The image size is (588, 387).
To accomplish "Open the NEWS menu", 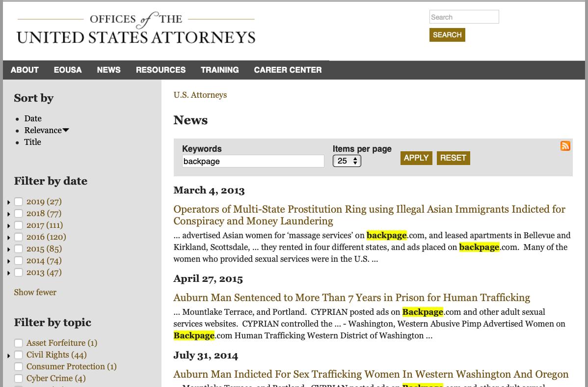I will [109, 70].
